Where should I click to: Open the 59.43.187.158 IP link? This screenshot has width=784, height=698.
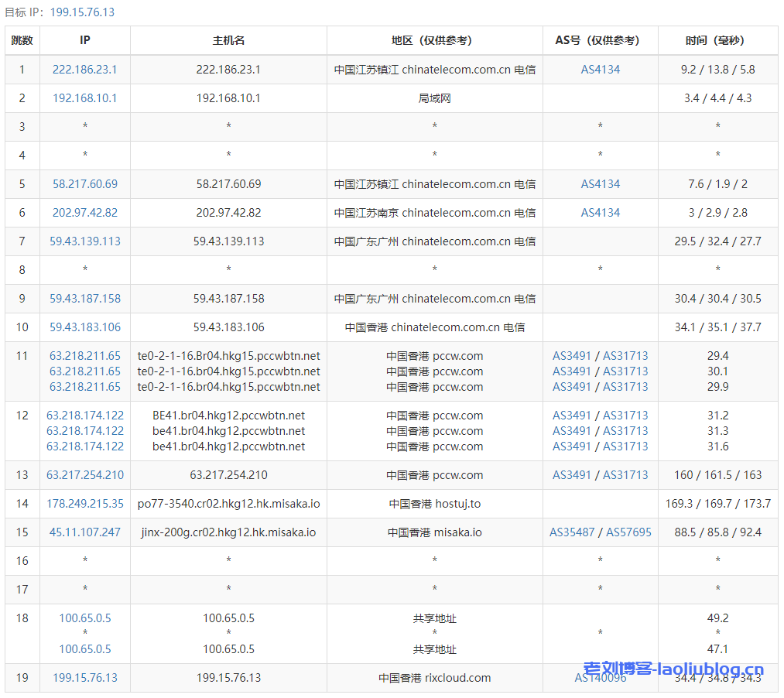[x=85, y=299]
